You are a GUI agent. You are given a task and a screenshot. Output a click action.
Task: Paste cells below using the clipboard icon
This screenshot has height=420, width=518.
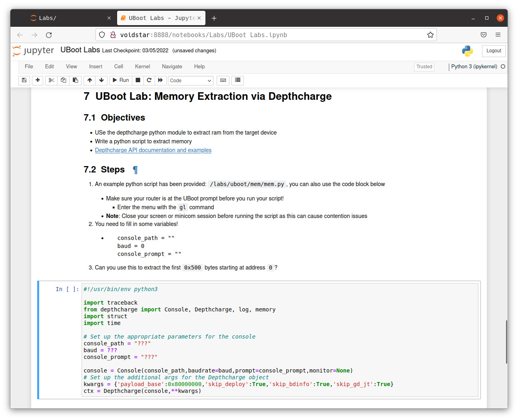click(x=75, y=80)
